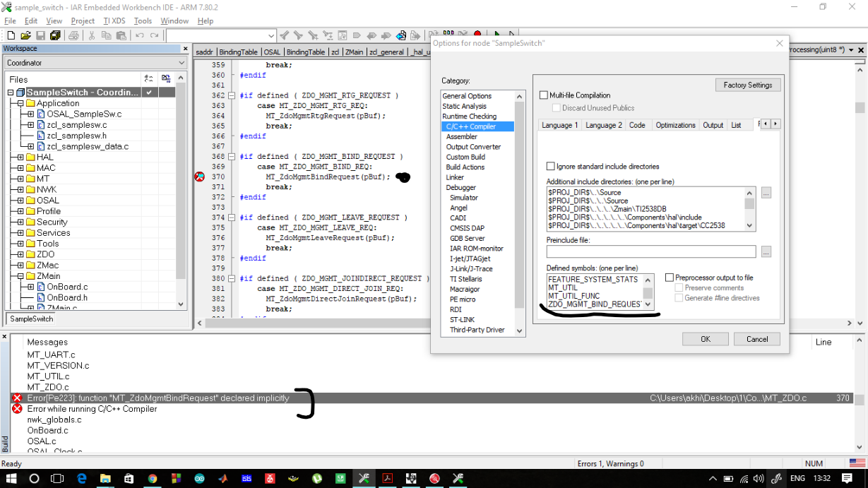Enable Preprocessor output to file checkbox
868x488 pixels.
point(670,278)
